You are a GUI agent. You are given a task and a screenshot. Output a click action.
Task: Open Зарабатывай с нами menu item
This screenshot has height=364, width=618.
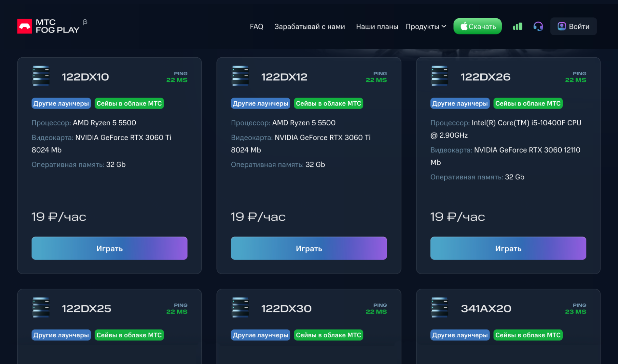[x=309, y=26]
